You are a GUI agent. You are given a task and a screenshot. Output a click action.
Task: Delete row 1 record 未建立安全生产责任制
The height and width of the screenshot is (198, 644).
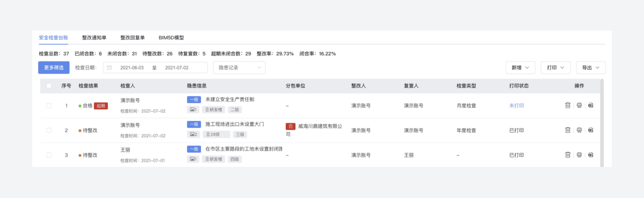click(568, 105)
